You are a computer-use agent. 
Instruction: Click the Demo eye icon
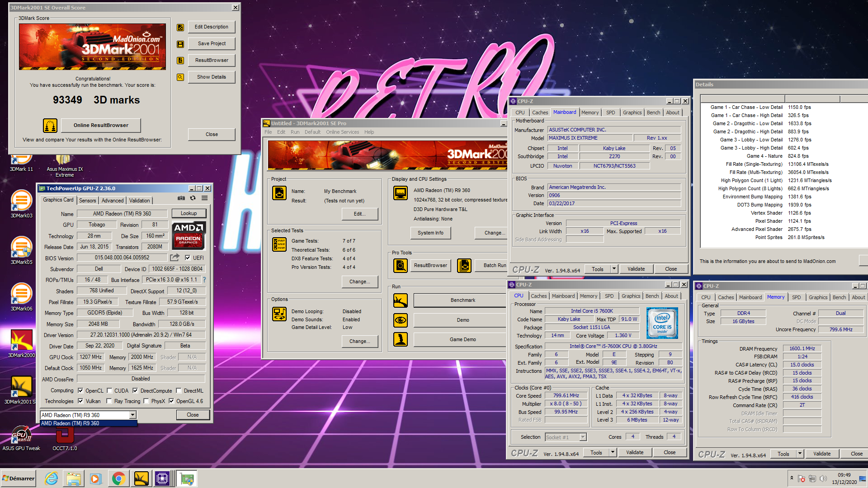(401, 320)
